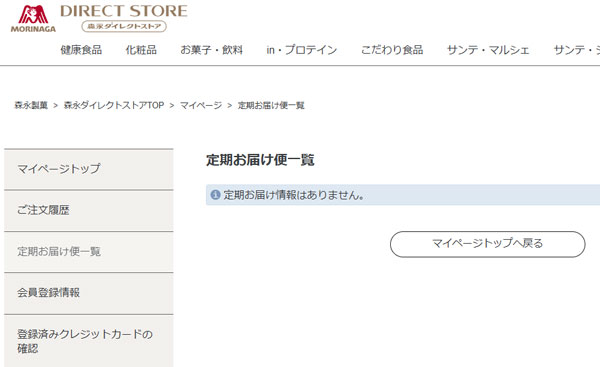Click the info icon in notice bar
The width and height of the screenshot is (600, 367).
215,195
